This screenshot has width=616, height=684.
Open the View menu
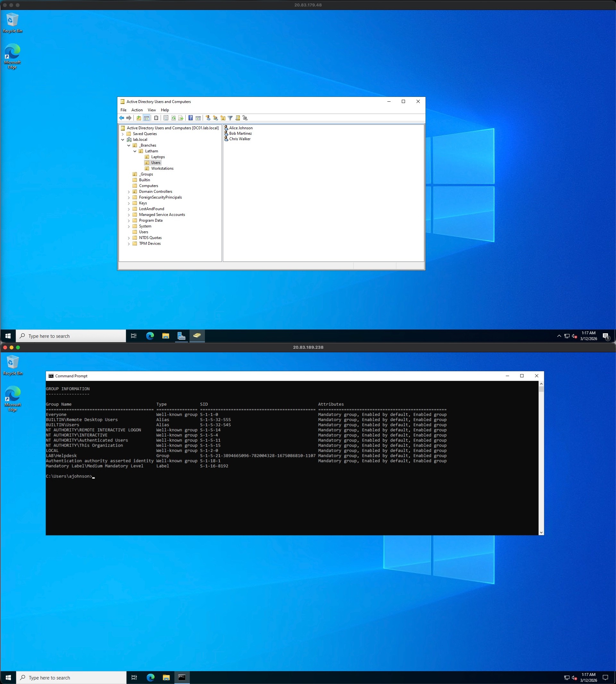click(152, 110)
